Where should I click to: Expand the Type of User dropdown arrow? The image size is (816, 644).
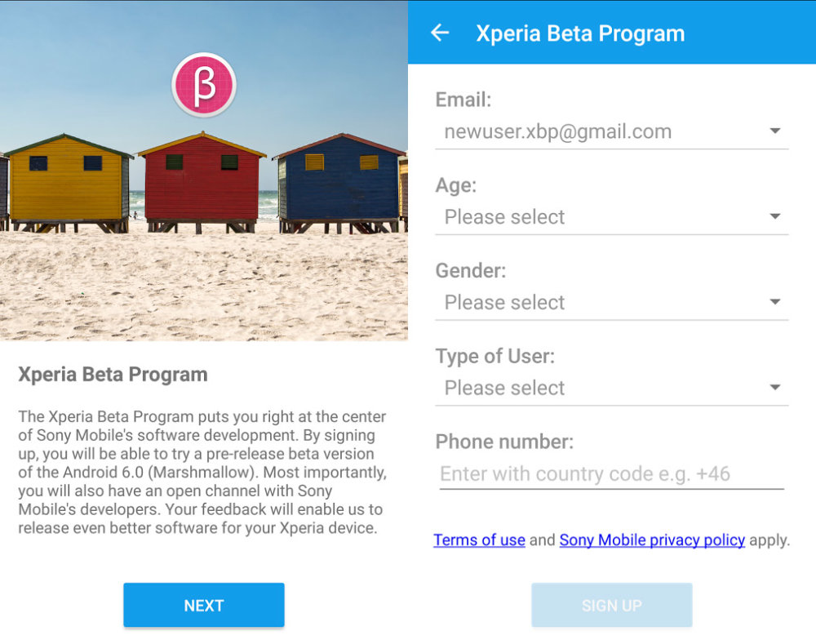coord(775,387)
